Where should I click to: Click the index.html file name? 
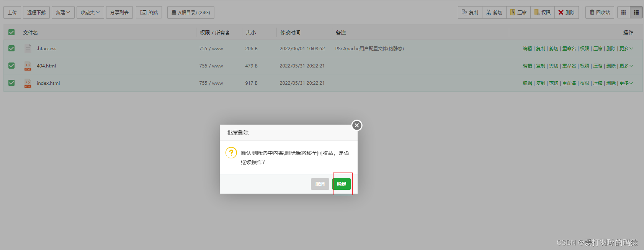pos(48,83)
